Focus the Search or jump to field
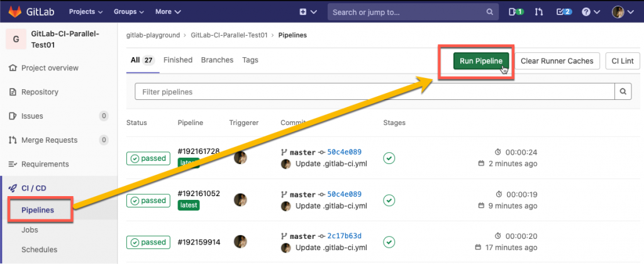The image size is (644, 264). pos(413,12)
